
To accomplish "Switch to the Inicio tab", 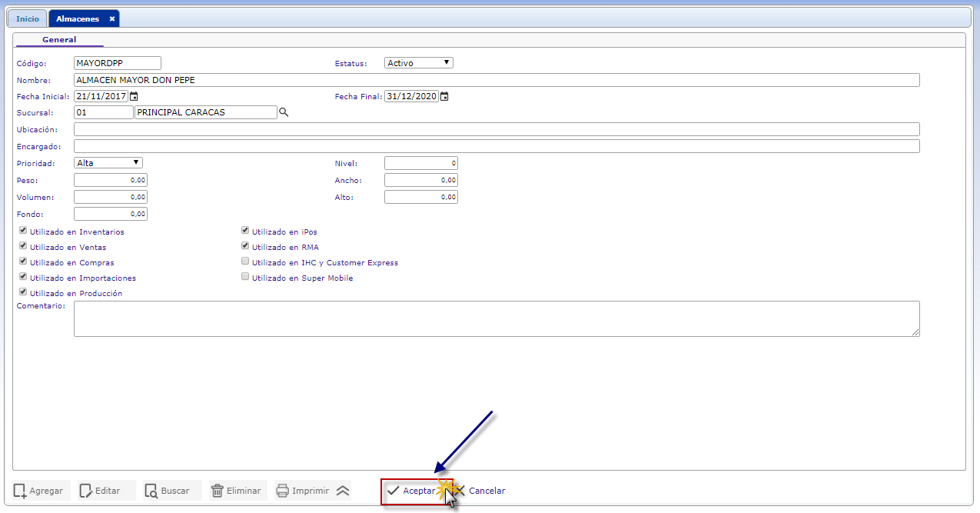I will pos(27,18).
